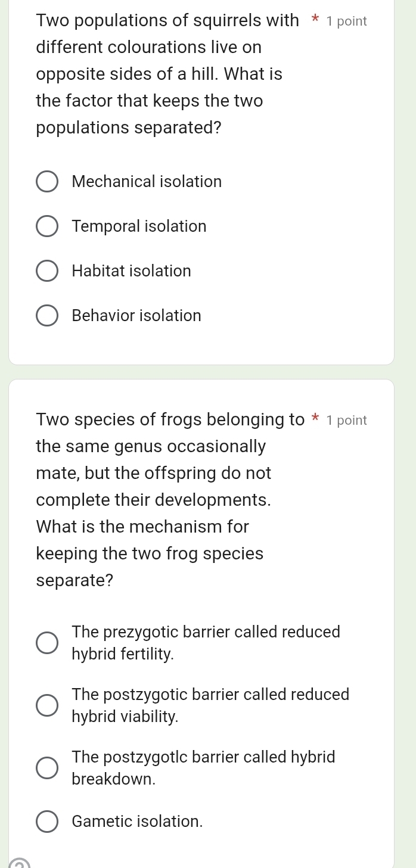This screenshot has height=868, width=416.
Task: Select the Gametic isolation radio button
Action: point(48,822)
